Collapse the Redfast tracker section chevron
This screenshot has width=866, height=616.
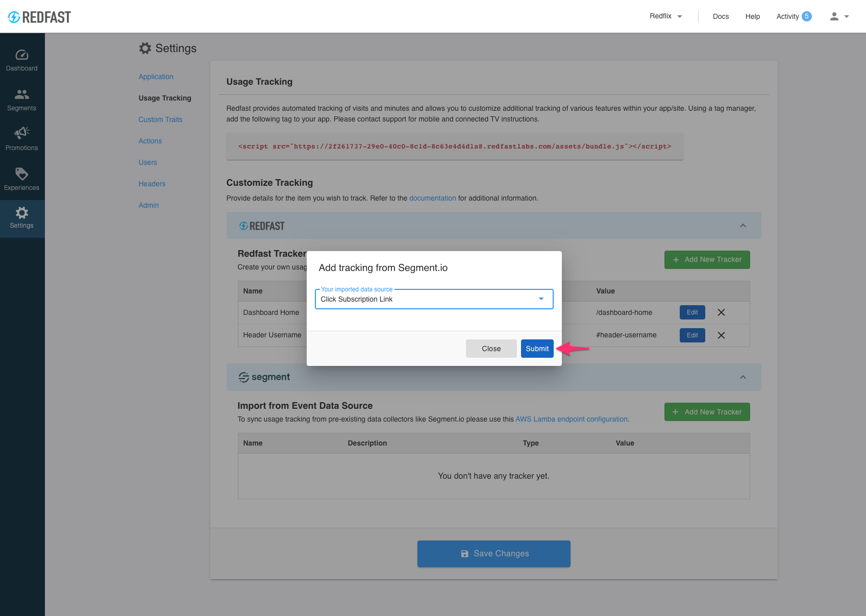tap(743, 226)
